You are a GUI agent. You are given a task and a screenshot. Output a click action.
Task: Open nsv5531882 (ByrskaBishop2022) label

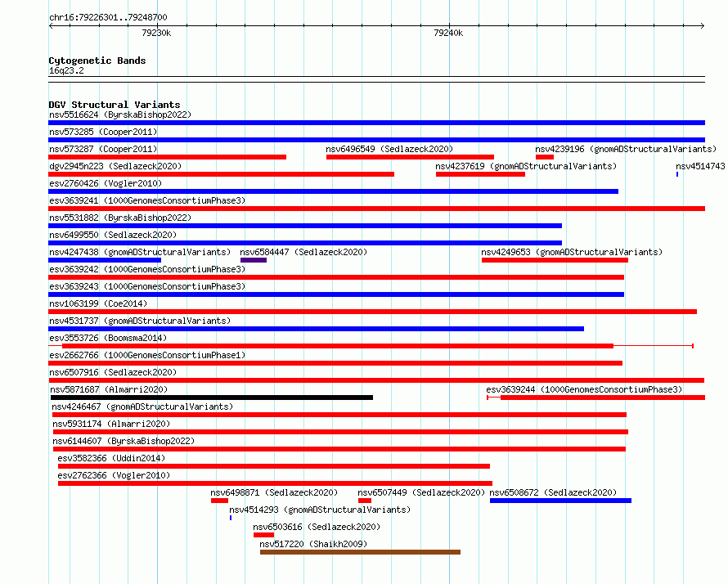[120, 218]
